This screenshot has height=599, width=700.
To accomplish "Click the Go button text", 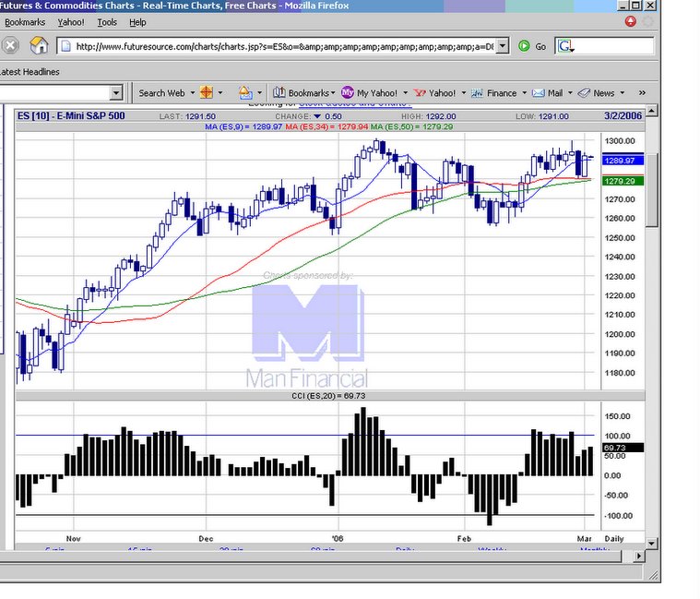I will coord(540,46).
